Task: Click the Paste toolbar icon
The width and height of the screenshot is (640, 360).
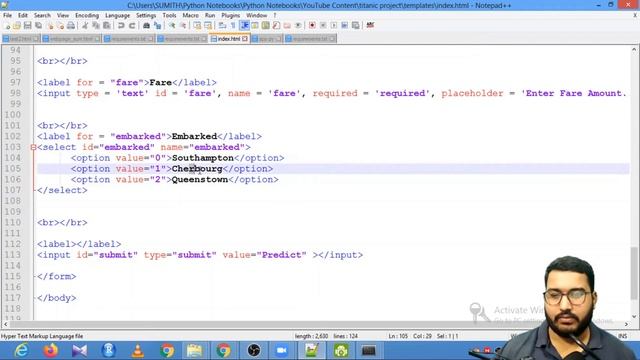Action: (x=107, y=26)
